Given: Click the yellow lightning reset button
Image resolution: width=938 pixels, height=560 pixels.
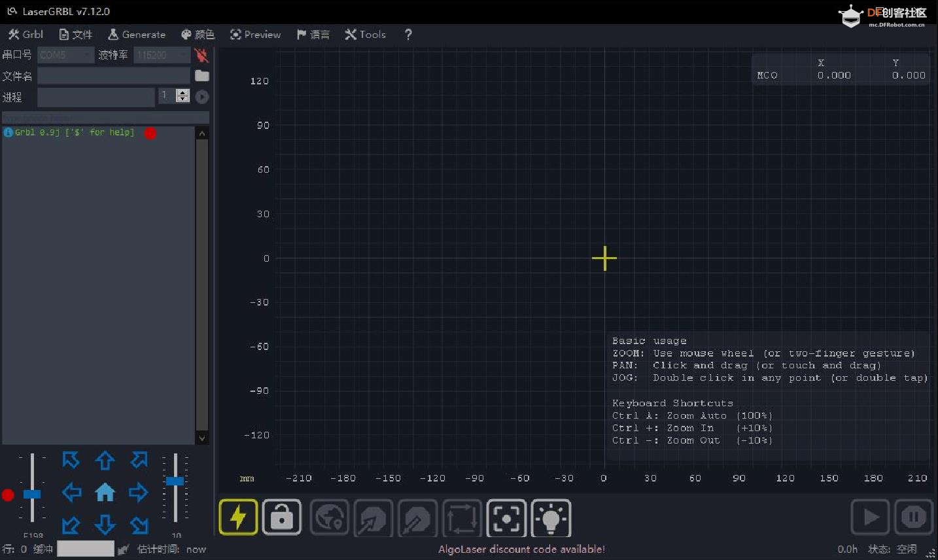Looking at the screenshot, I should point(238,517).
